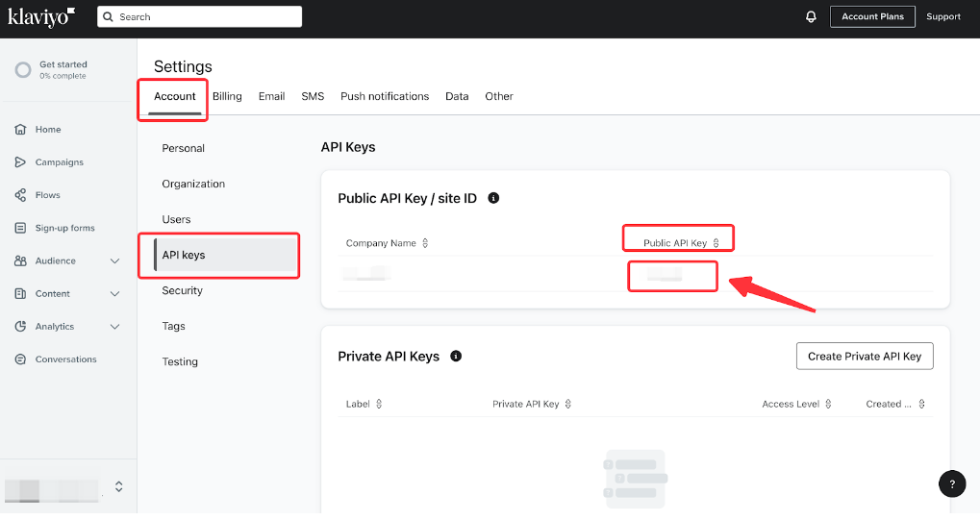Focus the Search input field
The height and width of the screenshot is (520, 980).
pyautogui.click(x=199, y=17)
